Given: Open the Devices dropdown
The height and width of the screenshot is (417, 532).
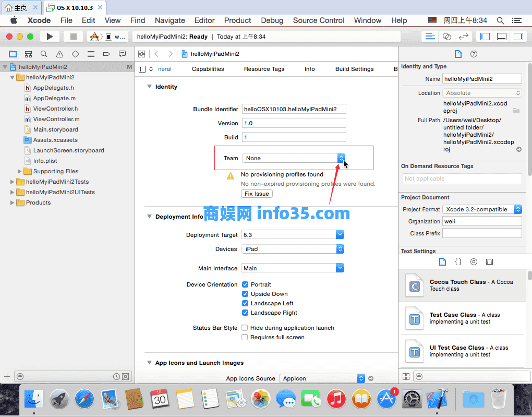Looking at the screenshot, I should [x=293, y=249].
